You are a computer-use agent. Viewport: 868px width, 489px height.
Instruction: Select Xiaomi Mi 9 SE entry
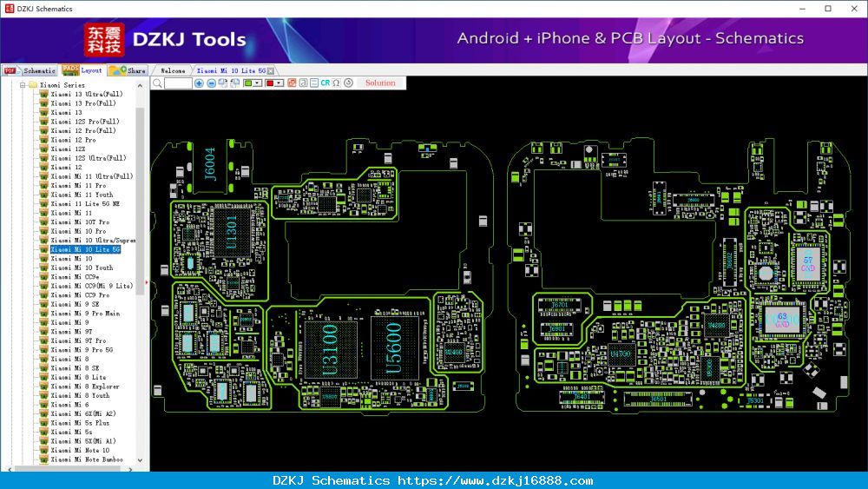pos(76,305)
